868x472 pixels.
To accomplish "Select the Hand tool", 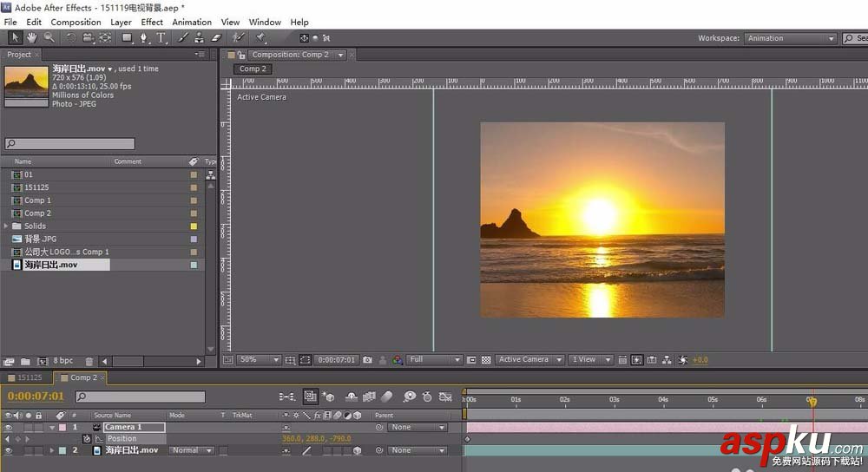I will click(31, 37).
